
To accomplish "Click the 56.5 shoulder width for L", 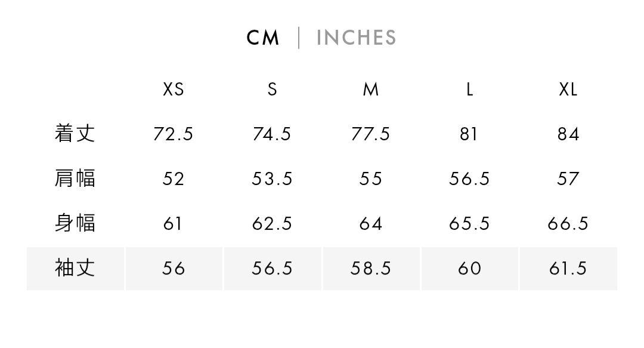I will coord(469,179).
